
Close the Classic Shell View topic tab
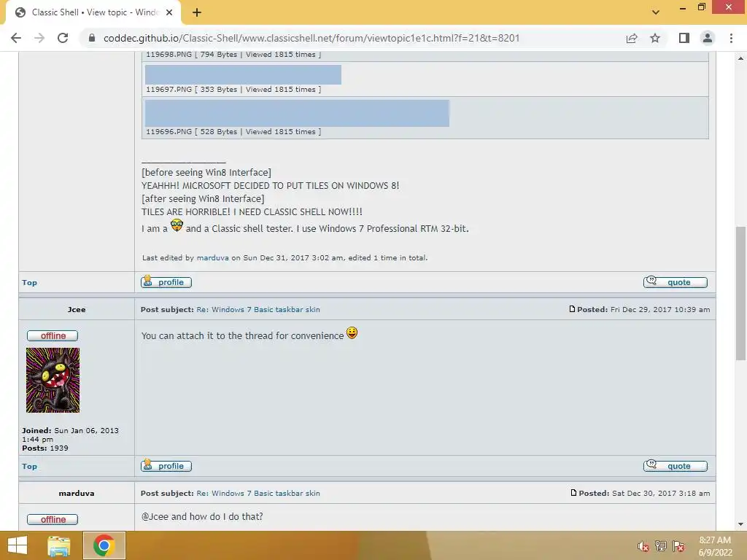(169, 12)
